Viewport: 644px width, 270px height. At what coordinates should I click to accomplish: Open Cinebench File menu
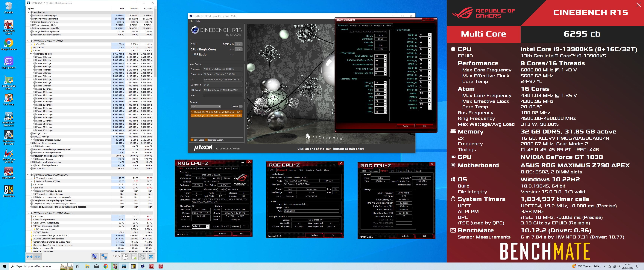click(x=191, y=21)
